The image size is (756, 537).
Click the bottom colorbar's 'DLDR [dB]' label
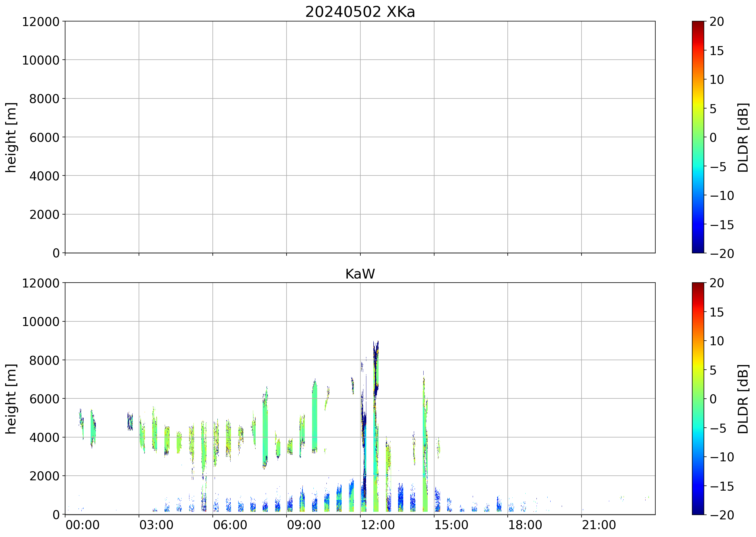point(743,399)
